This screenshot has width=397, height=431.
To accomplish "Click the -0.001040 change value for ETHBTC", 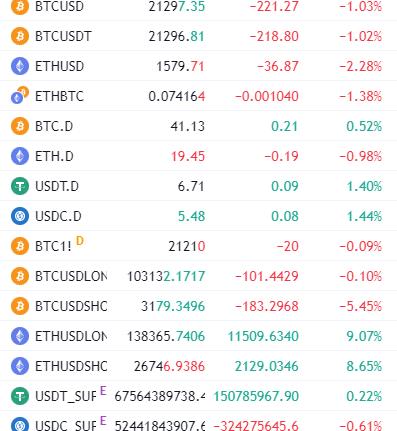I will click(x=267, y=96).
